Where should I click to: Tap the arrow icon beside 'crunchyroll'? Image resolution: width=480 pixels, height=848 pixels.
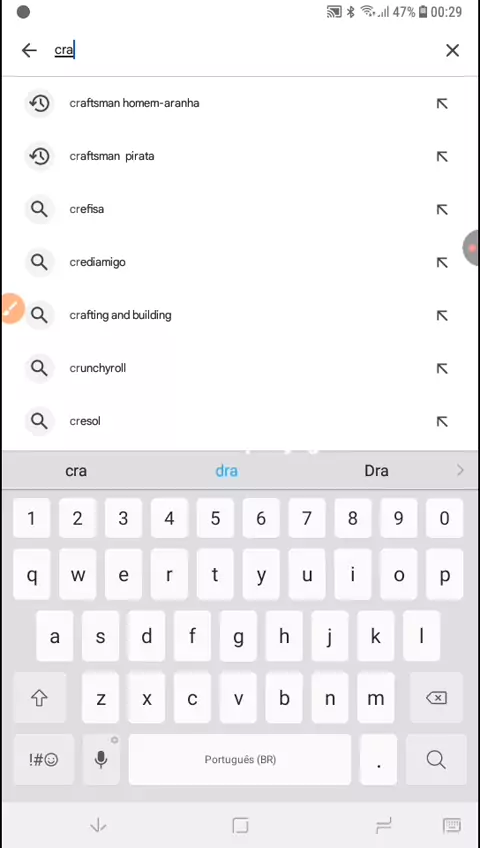[442, 368]
